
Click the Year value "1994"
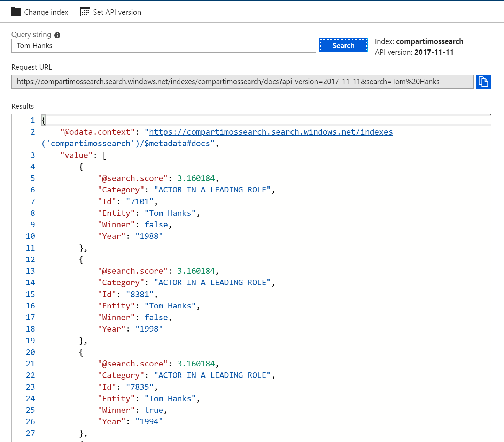[149, 421]
